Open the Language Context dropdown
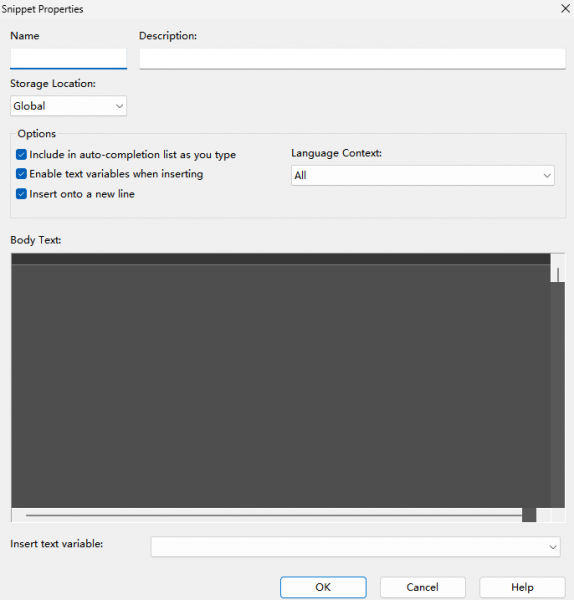 pyautogui.click(x=423, y=176)
